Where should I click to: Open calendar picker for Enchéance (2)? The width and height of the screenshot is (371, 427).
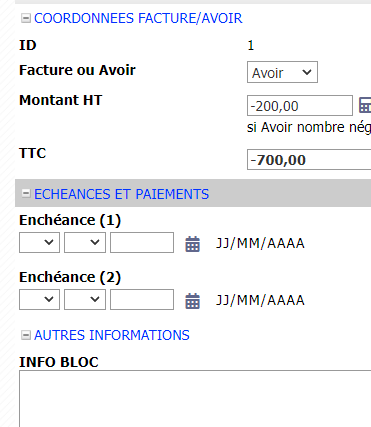click(x=192, y=300)
